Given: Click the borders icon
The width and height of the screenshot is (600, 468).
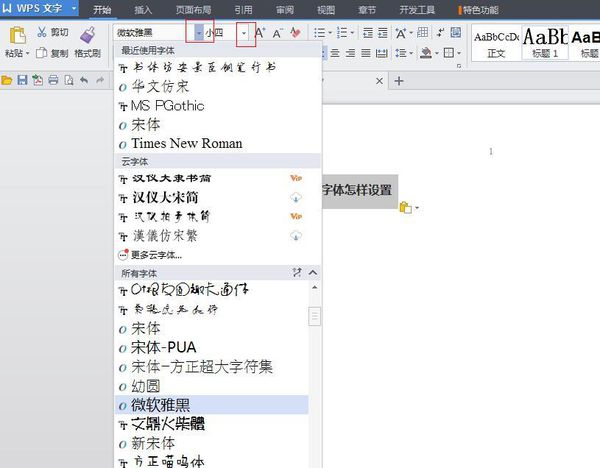Looking at the screenshot, I should 448,53.
